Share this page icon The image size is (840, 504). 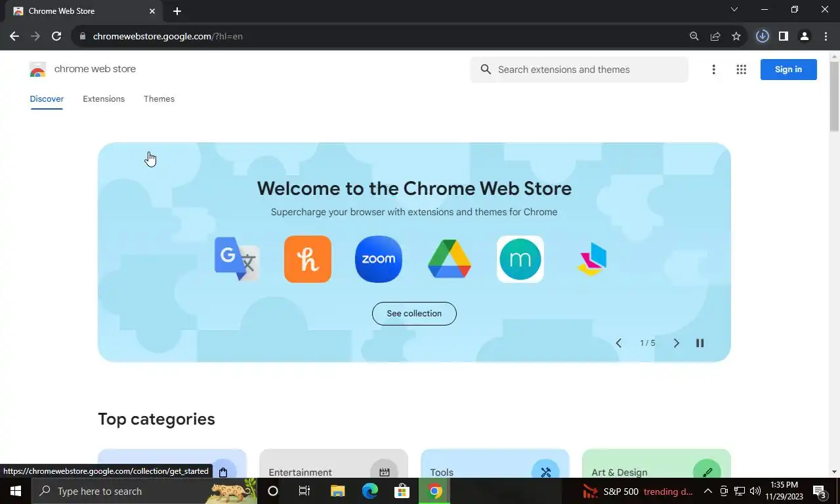[x=715, y=36]
